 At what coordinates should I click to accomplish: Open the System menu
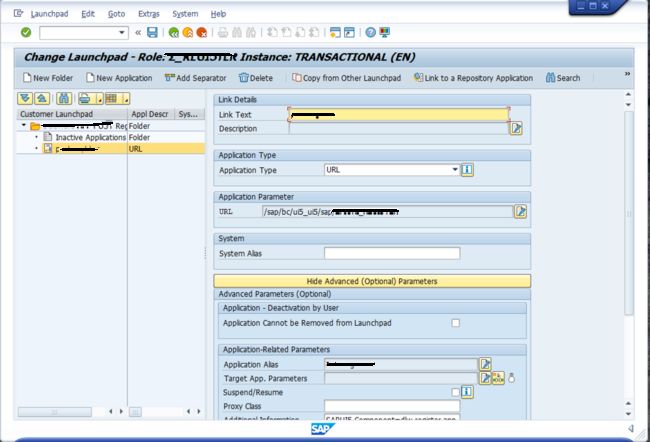click(x=185, y=14)
